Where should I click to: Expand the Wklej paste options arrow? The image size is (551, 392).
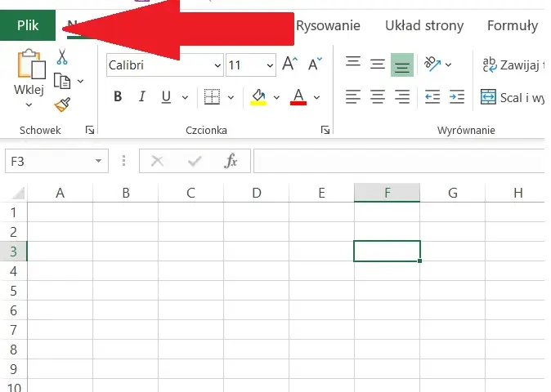tap(29, 105)
